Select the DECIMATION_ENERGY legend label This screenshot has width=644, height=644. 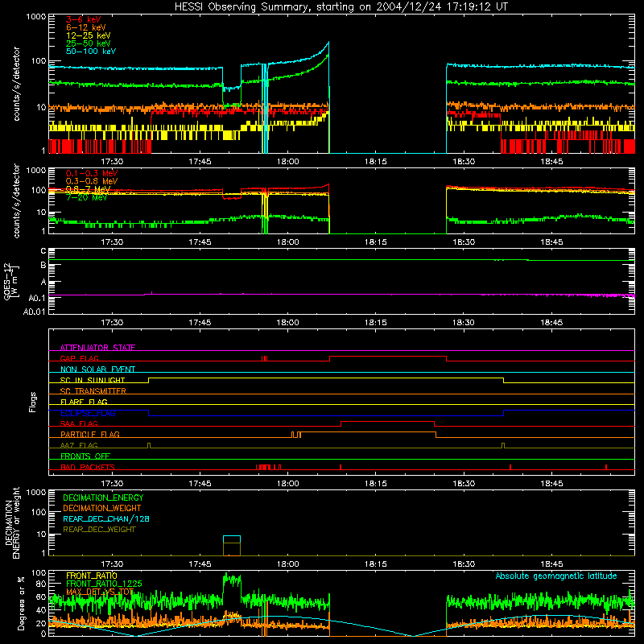coord(103,497)
